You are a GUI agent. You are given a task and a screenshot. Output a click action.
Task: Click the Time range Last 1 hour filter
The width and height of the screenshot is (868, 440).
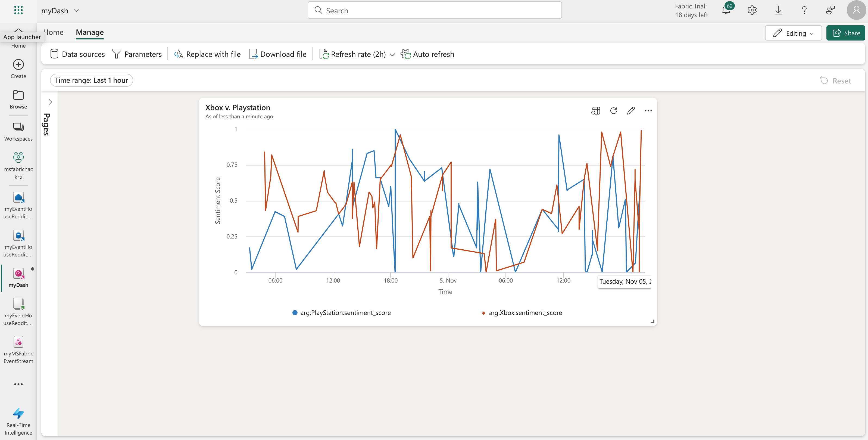tap(91, 80)
